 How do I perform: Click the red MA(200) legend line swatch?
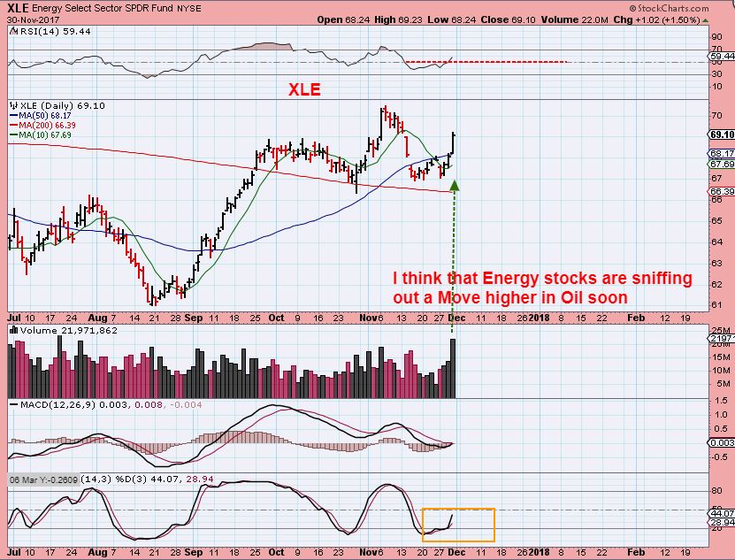pos(13,126)
